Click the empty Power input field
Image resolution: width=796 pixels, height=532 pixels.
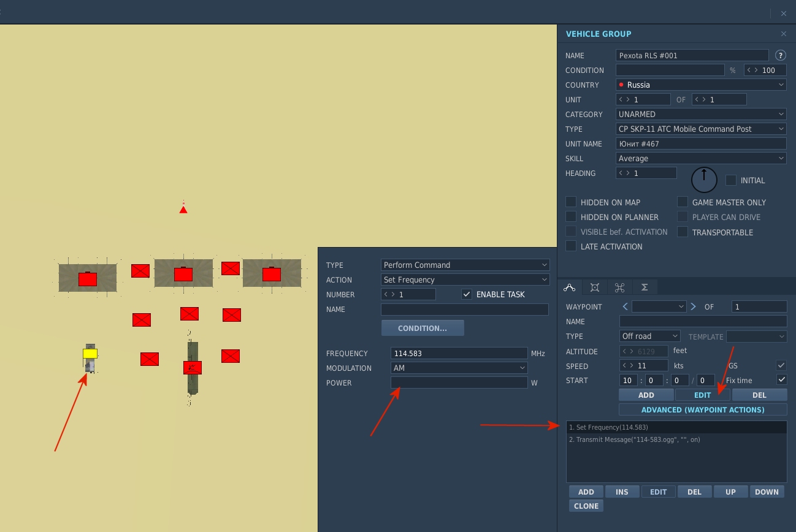459,382
